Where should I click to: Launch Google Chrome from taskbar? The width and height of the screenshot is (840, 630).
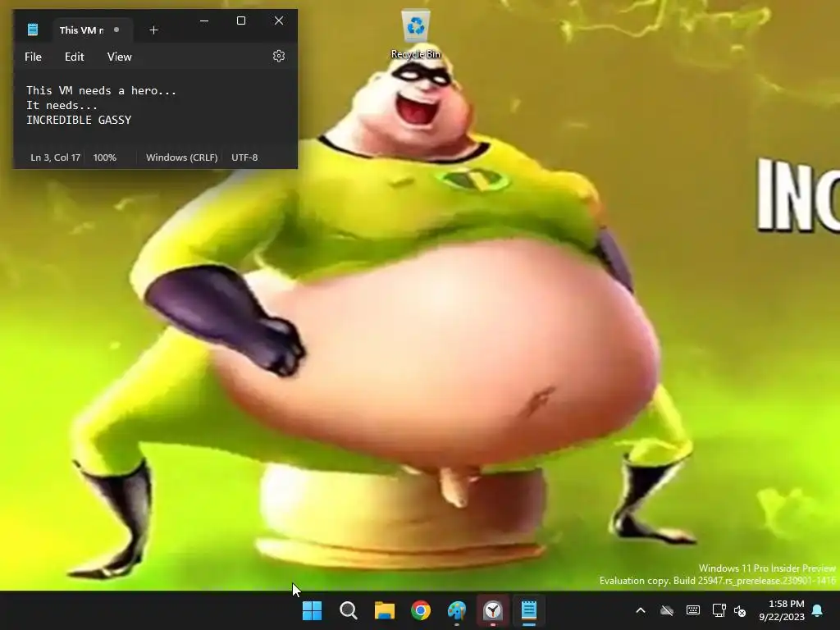pos(421,610)
